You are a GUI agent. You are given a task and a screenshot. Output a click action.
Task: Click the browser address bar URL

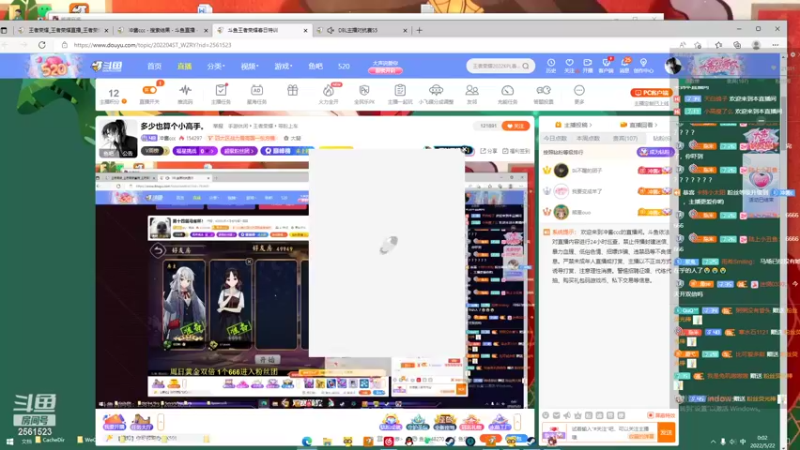pos(152,45)
